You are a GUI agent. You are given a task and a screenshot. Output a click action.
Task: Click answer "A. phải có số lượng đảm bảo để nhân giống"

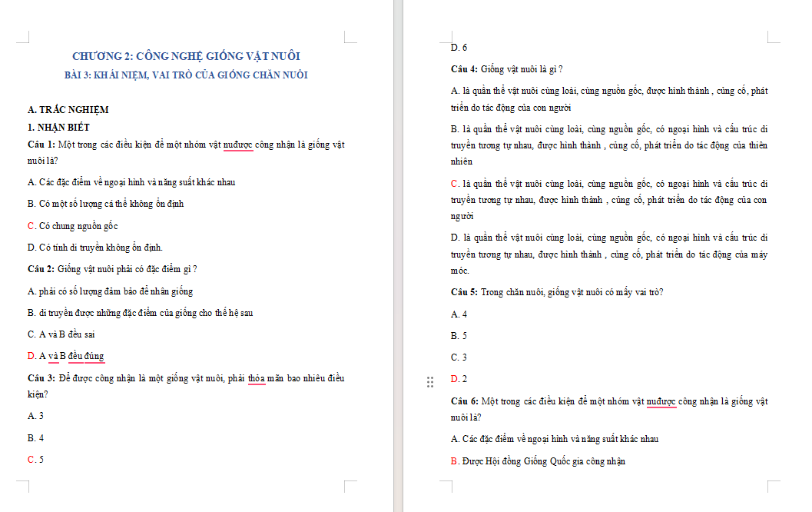(111, 291)
